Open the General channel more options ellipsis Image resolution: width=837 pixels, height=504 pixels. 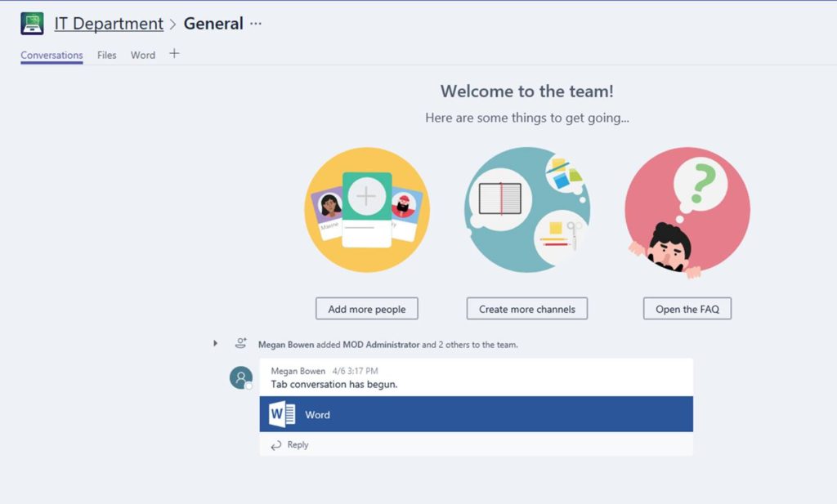coord(256,24)
